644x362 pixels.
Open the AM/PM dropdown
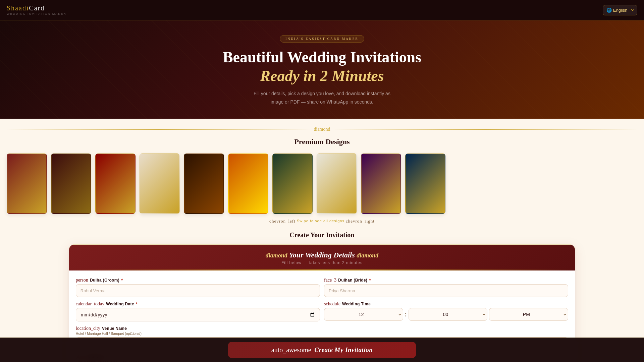529,314
